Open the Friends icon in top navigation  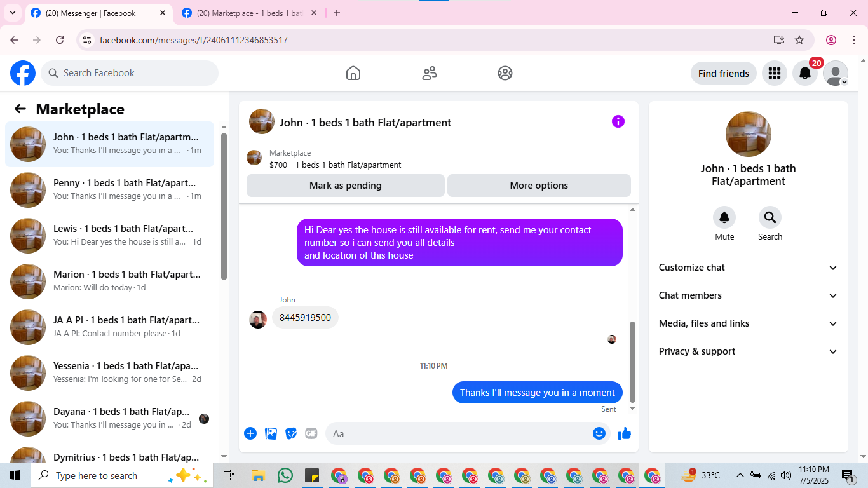tap(430, 73)
